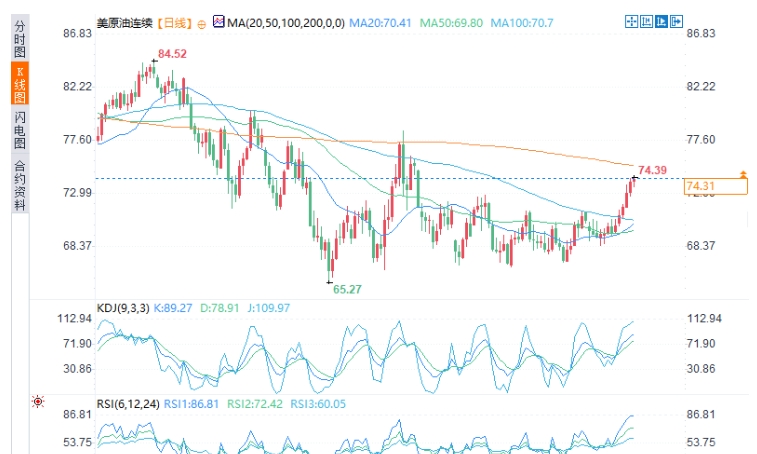Click the RSI2:72.42 value
The width and height of the screenshot is (757, 454).
255,404
